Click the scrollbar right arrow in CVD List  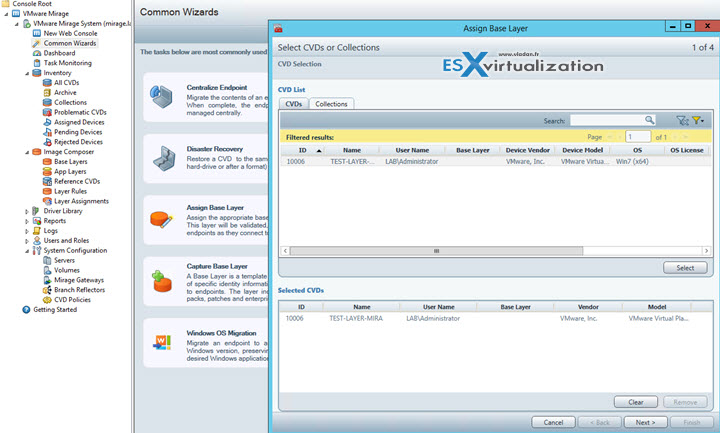(706, 251)
